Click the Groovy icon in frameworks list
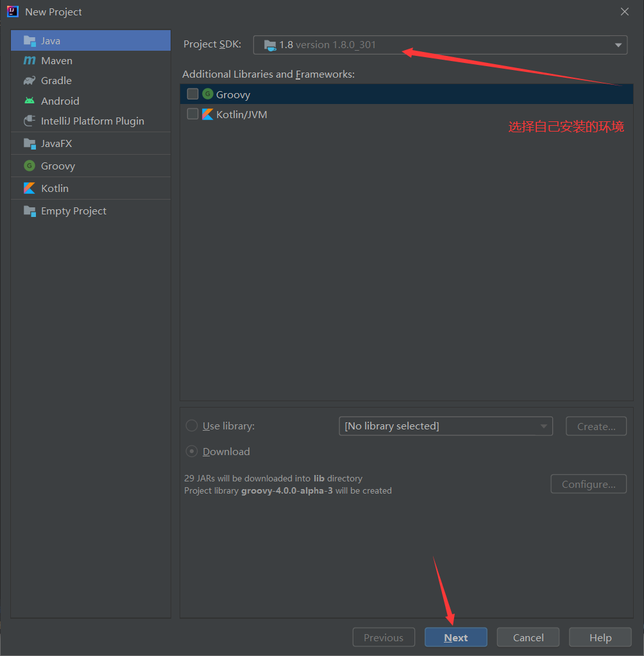This screenshot has height=656, width=644. [x=208, y=94]
